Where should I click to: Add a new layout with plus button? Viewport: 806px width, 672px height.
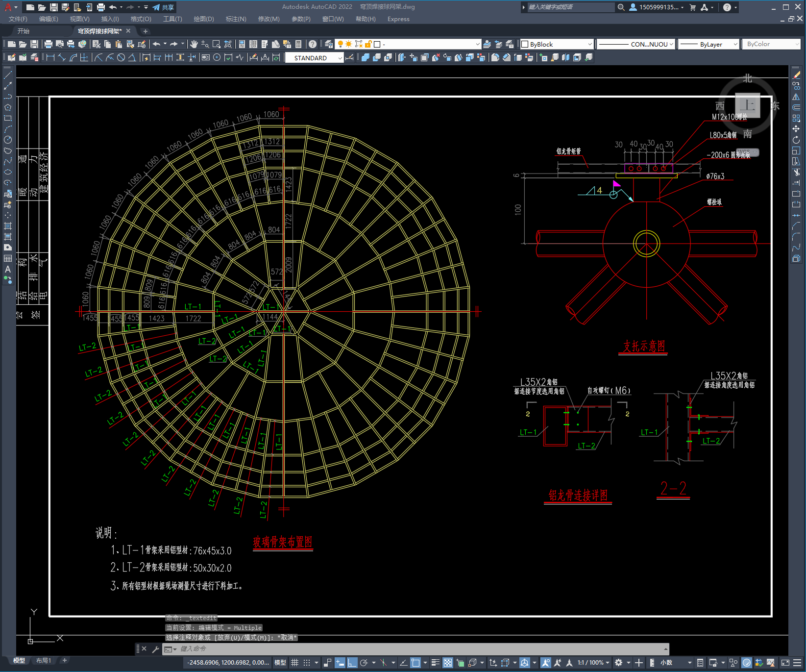pos(64,661)
